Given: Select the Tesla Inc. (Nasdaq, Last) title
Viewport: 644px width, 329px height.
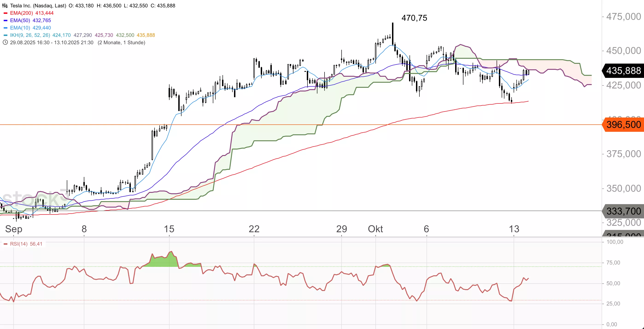Looking at the screenshot, I should (38, 6).
